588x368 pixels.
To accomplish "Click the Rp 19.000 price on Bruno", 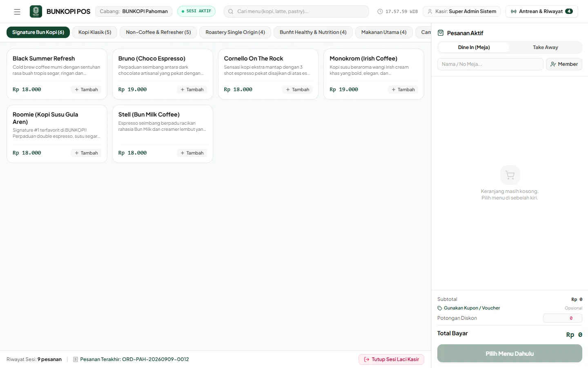I will [x=132, y=90].
